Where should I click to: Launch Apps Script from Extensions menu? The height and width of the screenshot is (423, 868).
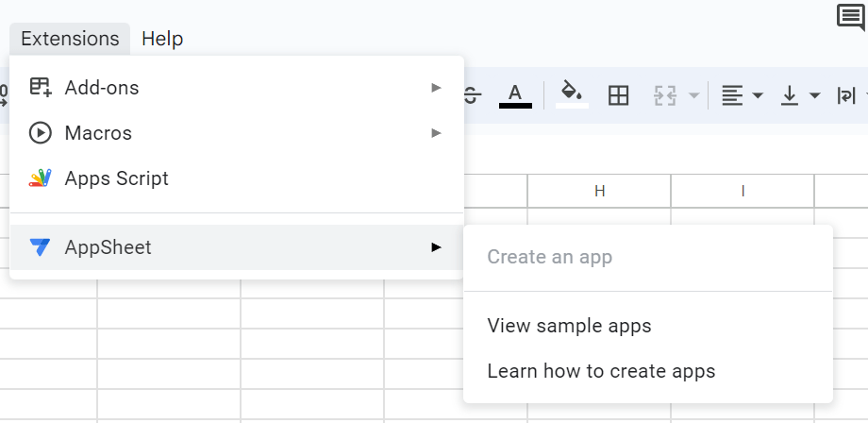click(x=237, y=178)
